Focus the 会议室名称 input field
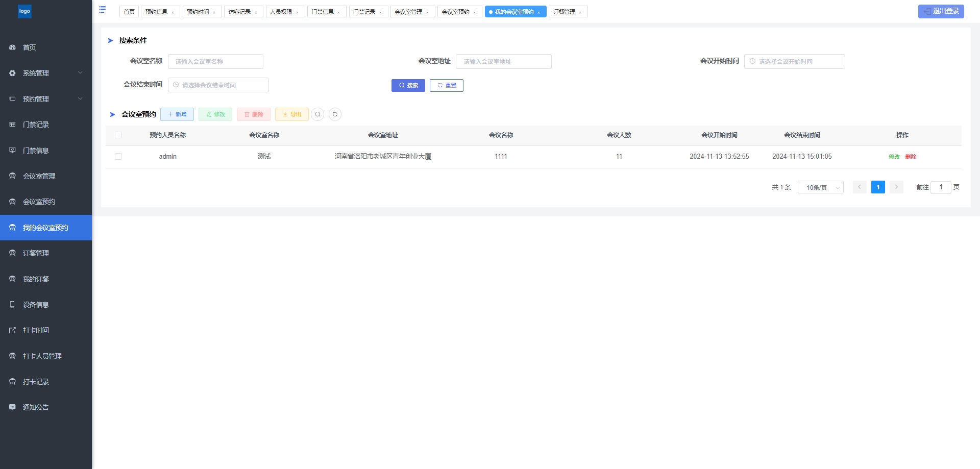 (x=215, y=61)
